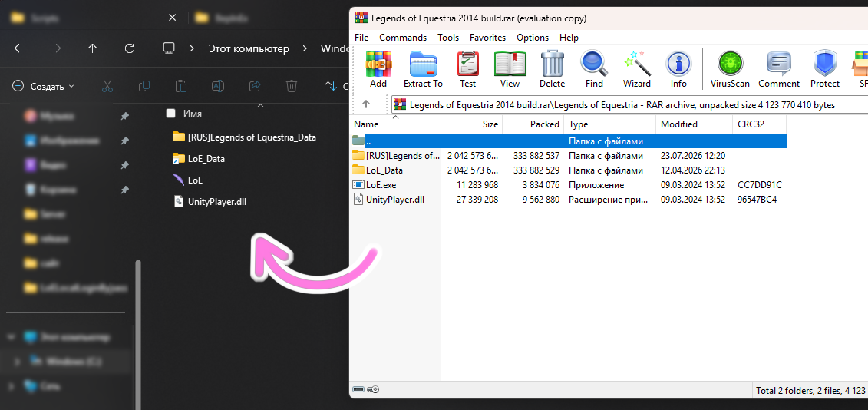Sort by the Packed column header

point(533,124)
